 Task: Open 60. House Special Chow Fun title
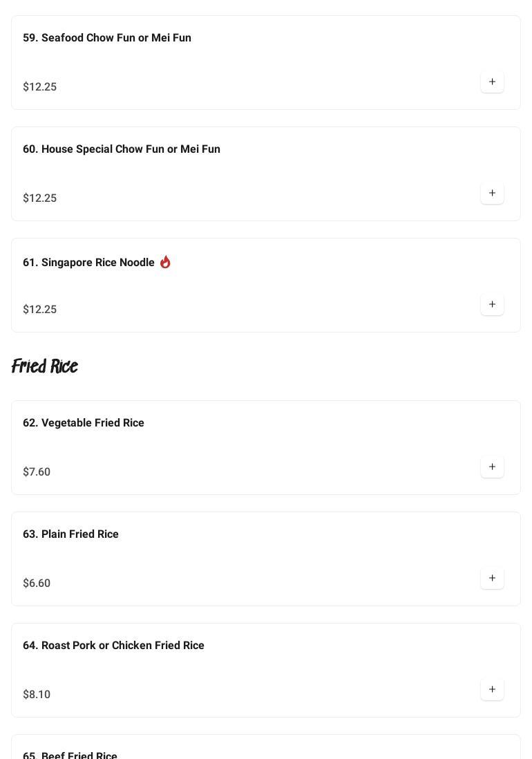122,149
